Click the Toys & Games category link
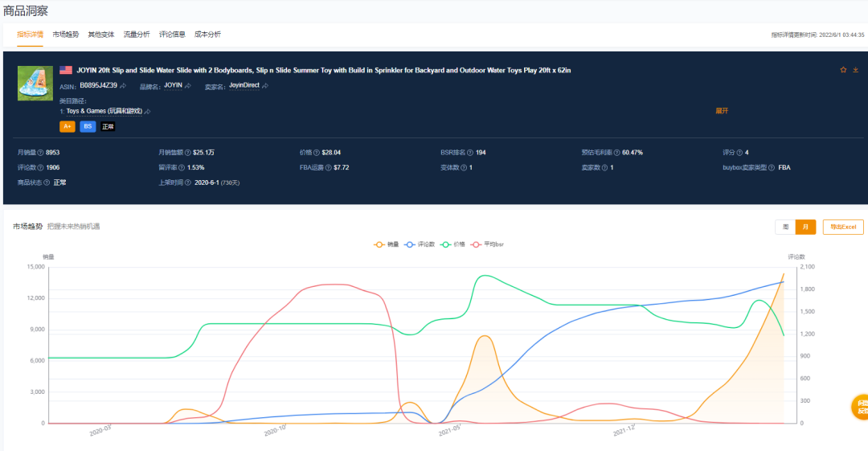 click(x=104, y=111)
